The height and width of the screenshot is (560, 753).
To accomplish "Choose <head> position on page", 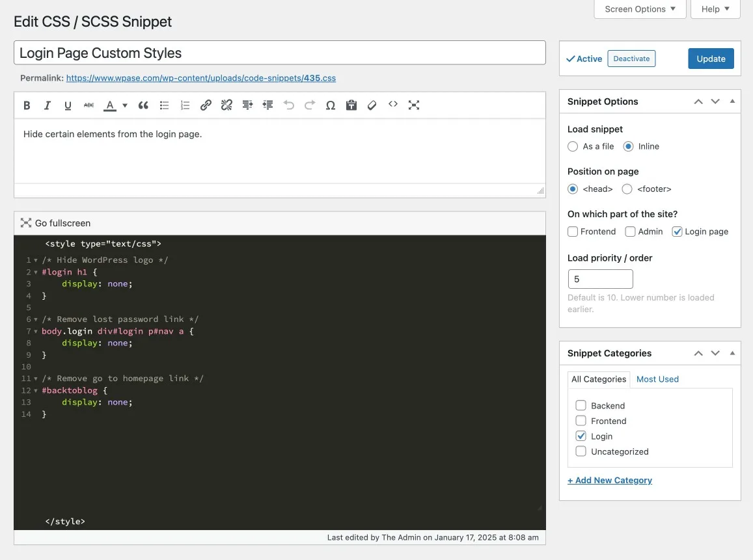I will tap(573, 189).
